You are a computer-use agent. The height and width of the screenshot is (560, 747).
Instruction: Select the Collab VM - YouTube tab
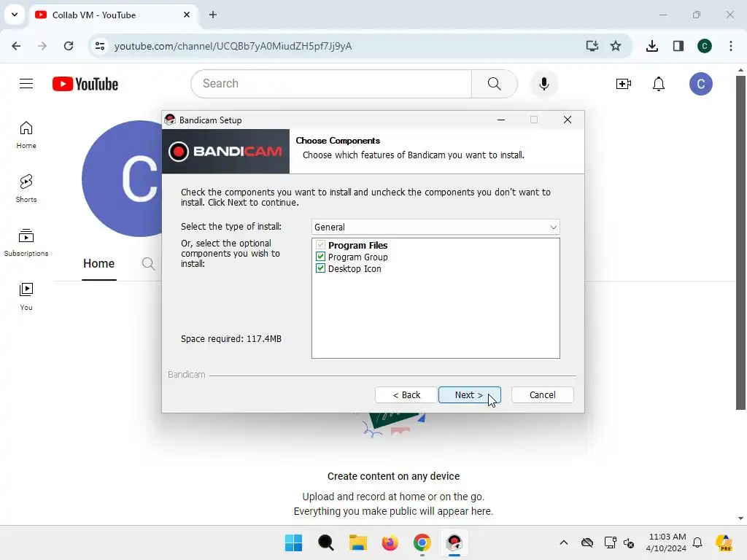pos(114,15)
